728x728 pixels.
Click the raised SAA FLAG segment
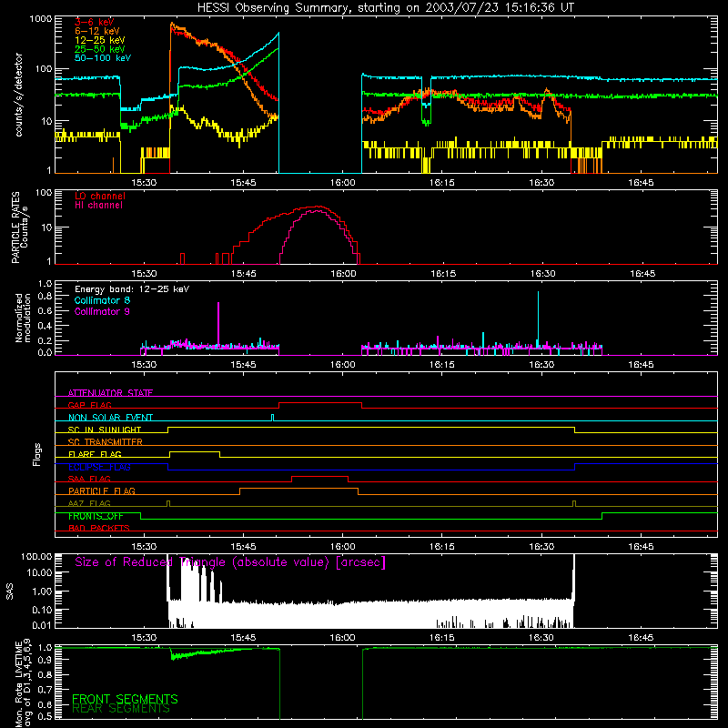tap(320, 476)
